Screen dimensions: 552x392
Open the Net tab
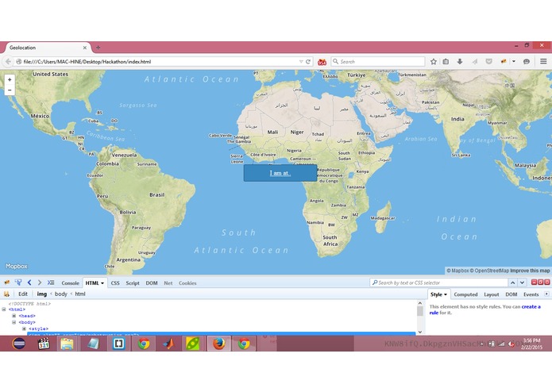(168, 283)
